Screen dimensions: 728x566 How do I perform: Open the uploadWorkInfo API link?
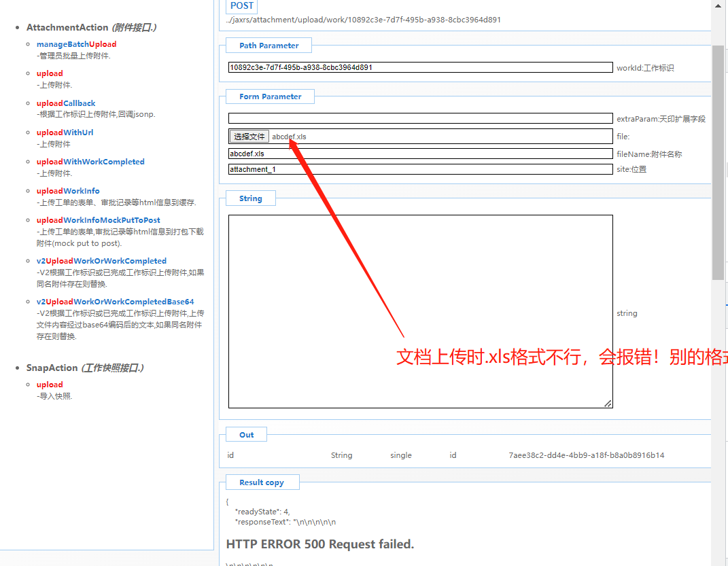point(68,191)
